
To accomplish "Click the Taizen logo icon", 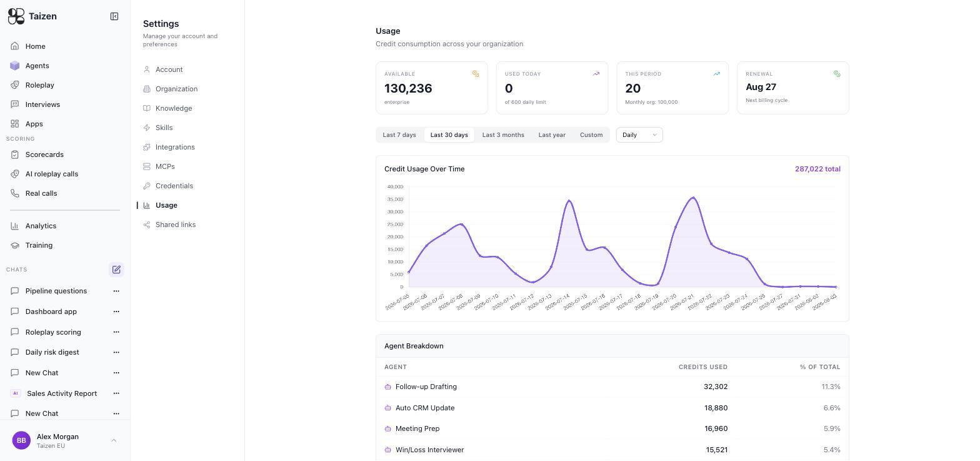I will (16, 16).
